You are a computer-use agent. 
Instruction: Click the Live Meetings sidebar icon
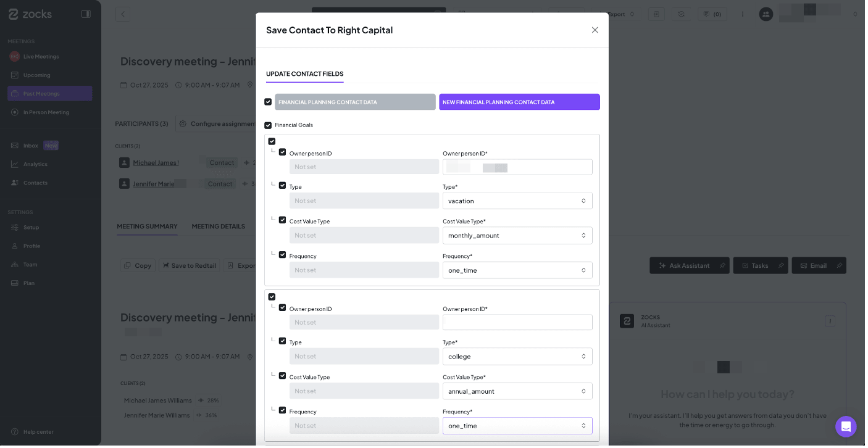click(x=15, y=57)
